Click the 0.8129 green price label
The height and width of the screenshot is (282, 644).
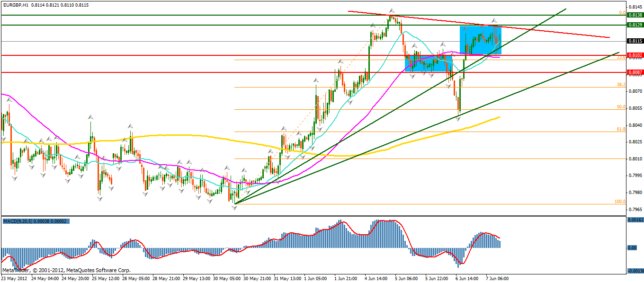[x=634, y=25]
